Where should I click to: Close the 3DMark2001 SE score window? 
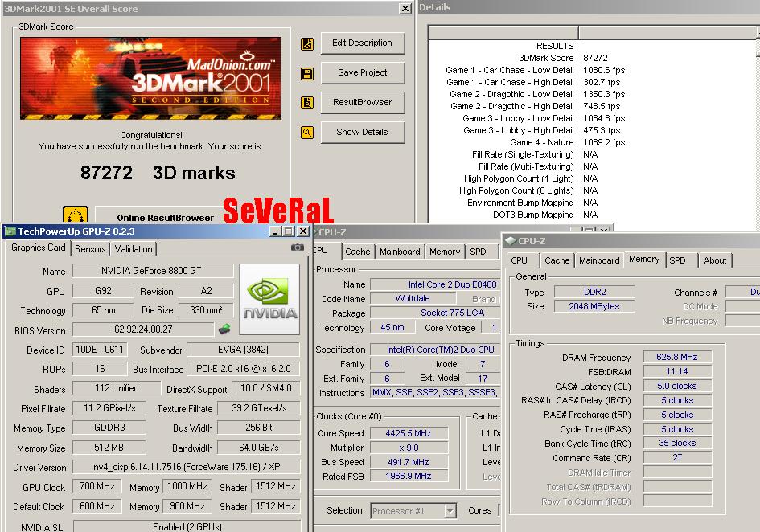pyautogui.click(x=405, y=8)
